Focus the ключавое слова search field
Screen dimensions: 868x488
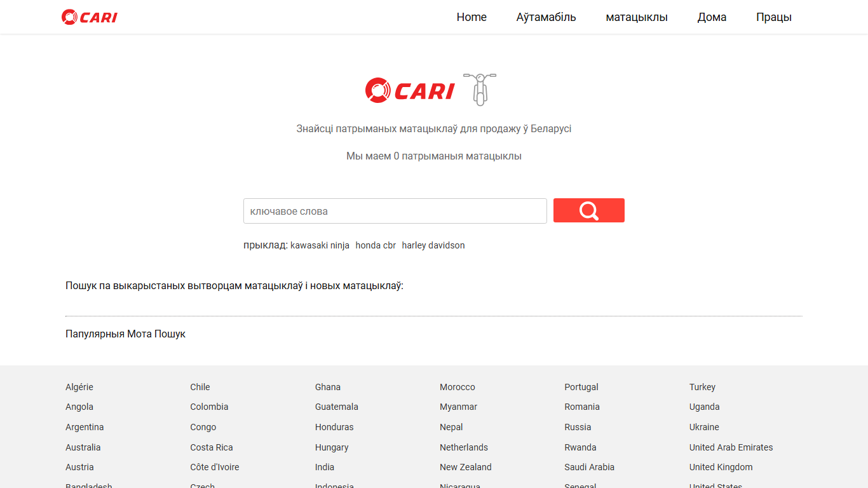pos(395,211)
